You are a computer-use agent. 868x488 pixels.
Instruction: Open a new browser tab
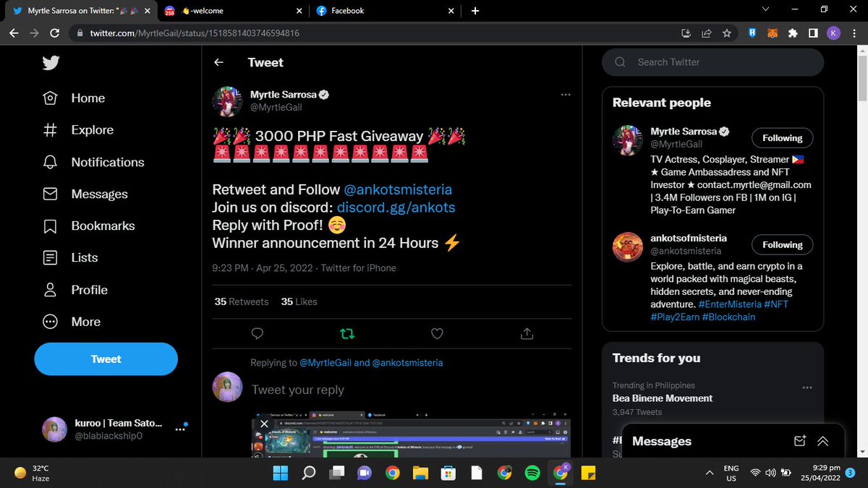pos(475,11)
